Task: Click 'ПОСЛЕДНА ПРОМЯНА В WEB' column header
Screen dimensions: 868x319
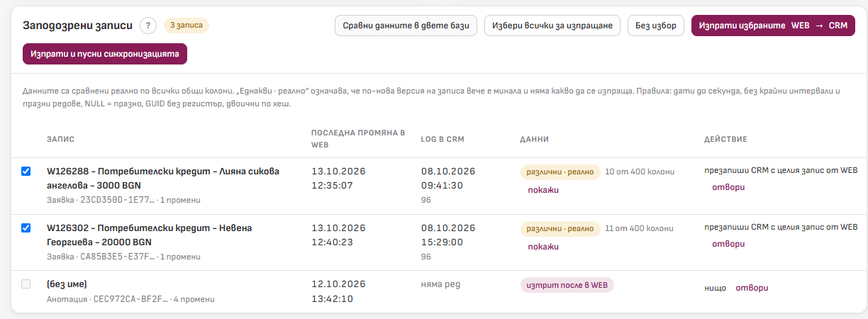Action: click(x=358, y=140)
